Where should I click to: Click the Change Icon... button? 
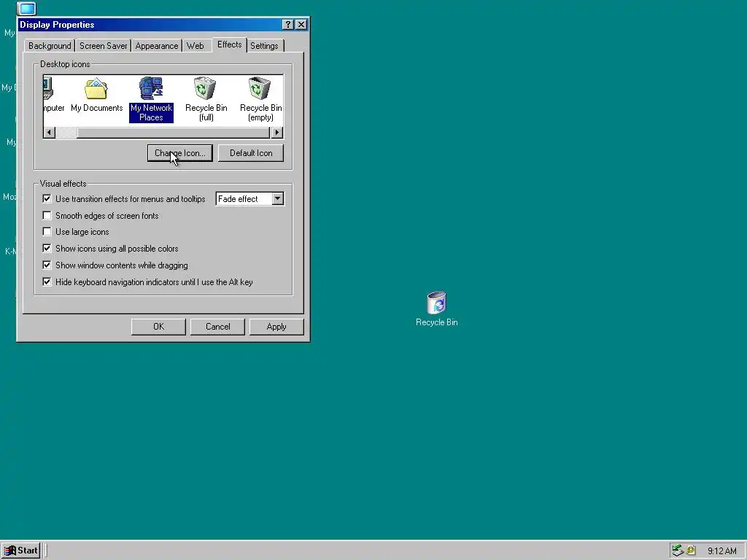180,153
